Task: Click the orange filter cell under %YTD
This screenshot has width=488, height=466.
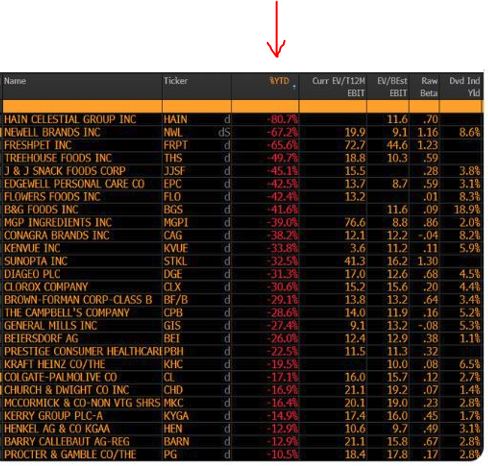Action: click(x=265, y=106)
